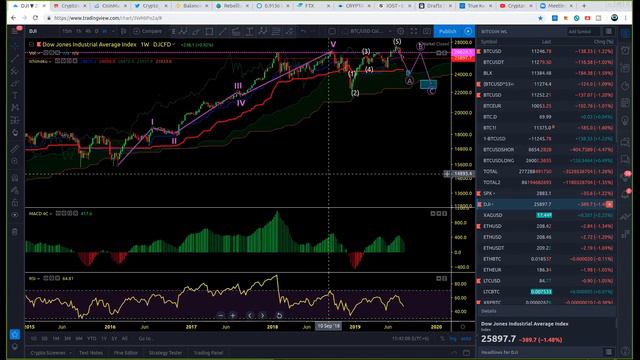
Task: Open the Compare symbol dropdown
Action: pos(148,31)
